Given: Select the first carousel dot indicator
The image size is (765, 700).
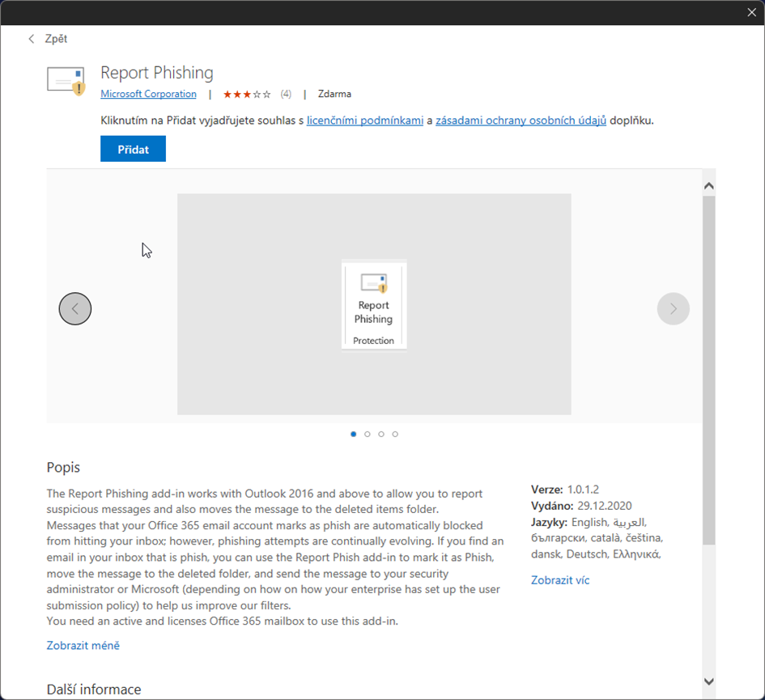Looking at the screenshot, I should coord(354,435).
